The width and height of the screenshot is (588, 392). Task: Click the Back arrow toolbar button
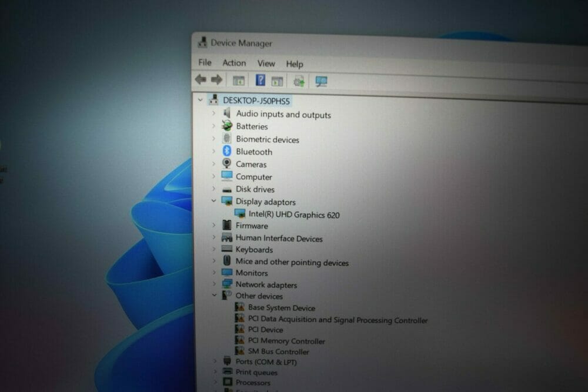point(201,79)
